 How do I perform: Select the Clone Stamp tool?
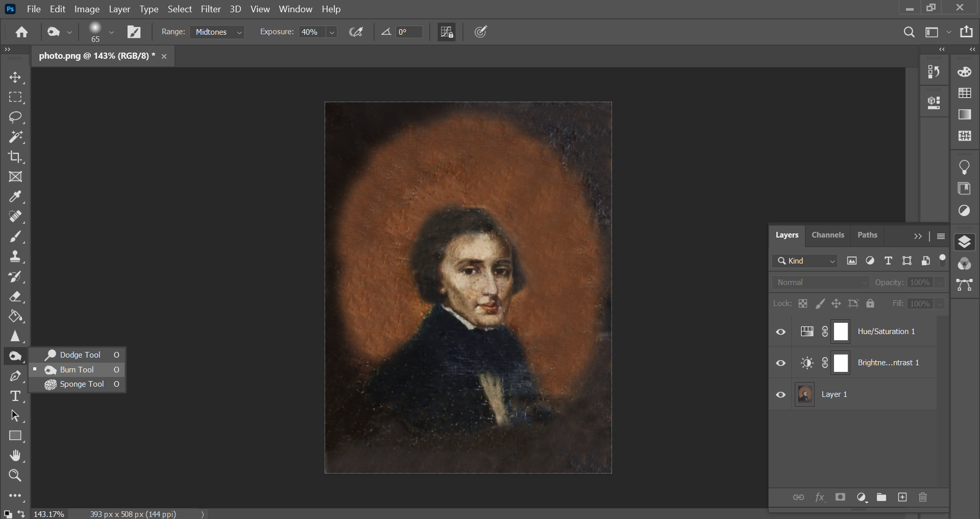coord(15,256)
